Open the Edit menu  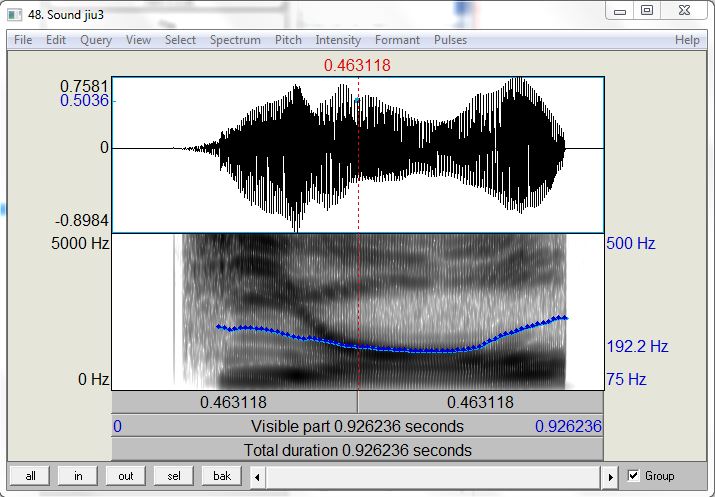click(x=56, y=40)
